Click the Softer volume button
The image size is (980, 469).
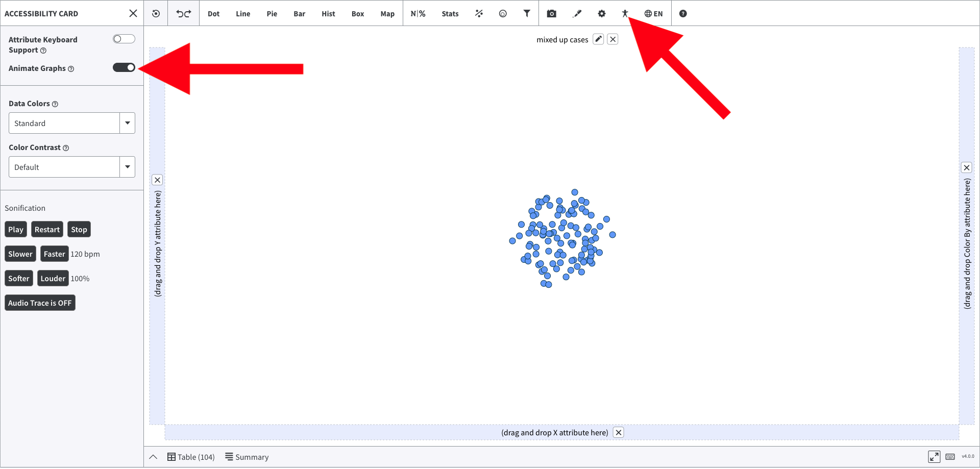(x=19, y=279)
